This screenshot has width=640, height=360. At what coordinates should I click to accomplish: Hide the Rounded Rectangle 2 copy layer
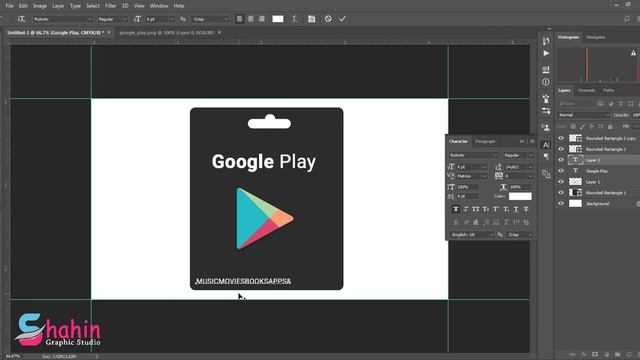(x=561, y=138)
